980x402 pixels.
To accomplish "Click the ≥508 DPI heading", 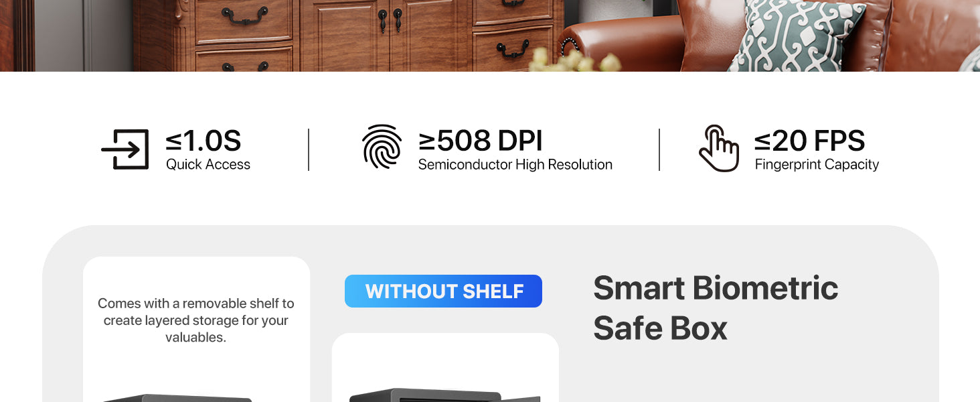I will [x=481, y=141].
